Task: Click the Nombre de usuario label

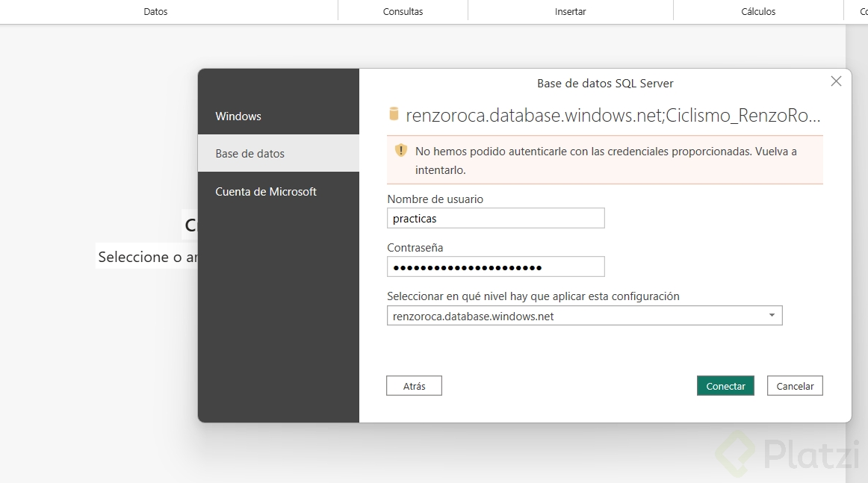Action: [x=435, y=199]
